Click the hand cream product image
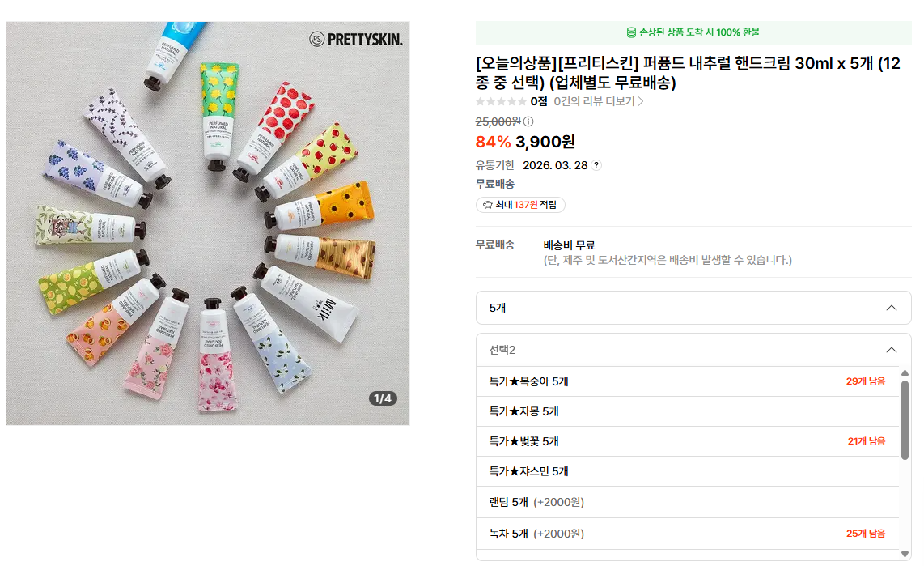924x566 pixels. (208, 223)
